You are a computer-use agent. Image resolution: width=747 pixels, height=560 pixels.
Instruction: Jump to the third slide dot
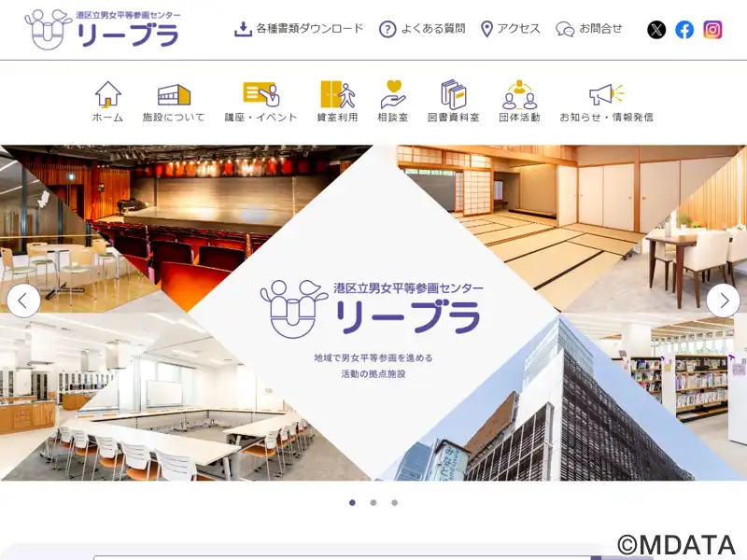point(395,502)
